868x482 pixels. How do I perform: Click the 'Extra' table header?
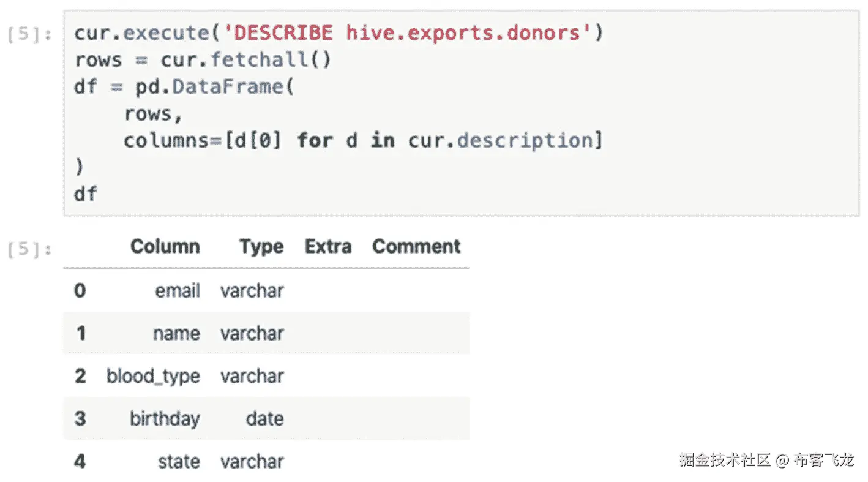click(x=328, y=246)
